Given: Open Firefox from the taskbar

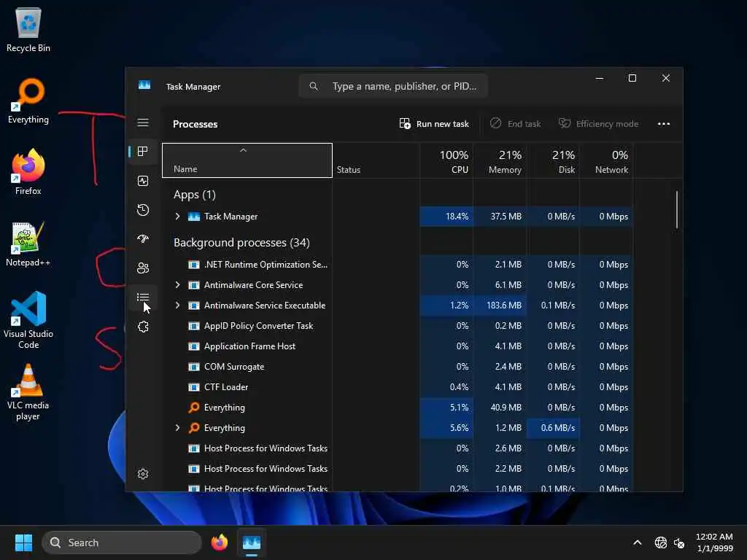Looking at the screenshot, I should coord(220,542).
